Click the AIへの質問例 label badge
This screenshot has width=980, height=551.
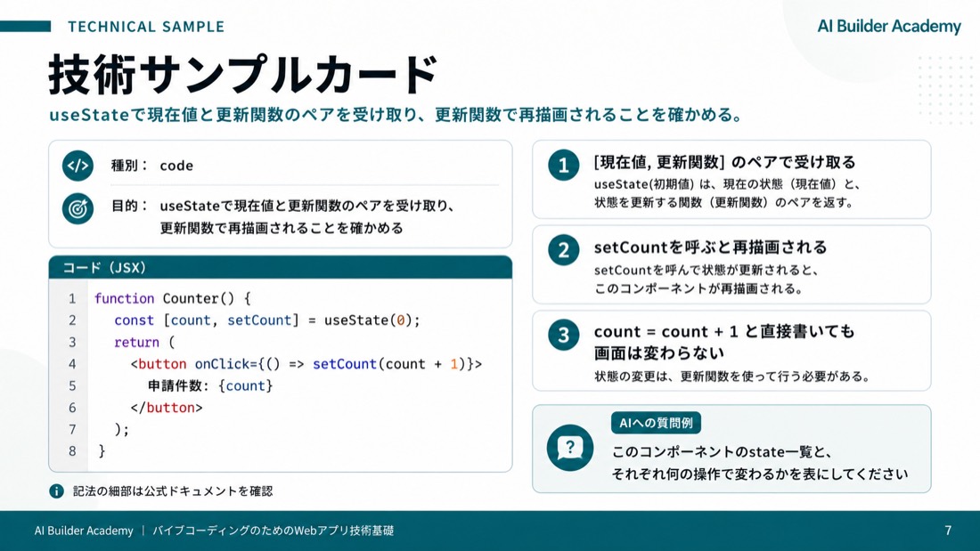656,423
